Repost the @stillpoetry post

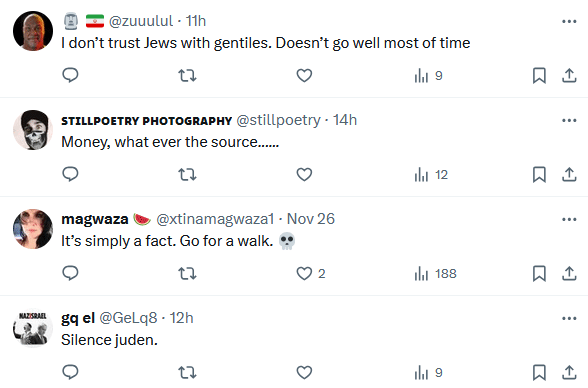pyautogui.click(x=187, y=174)
